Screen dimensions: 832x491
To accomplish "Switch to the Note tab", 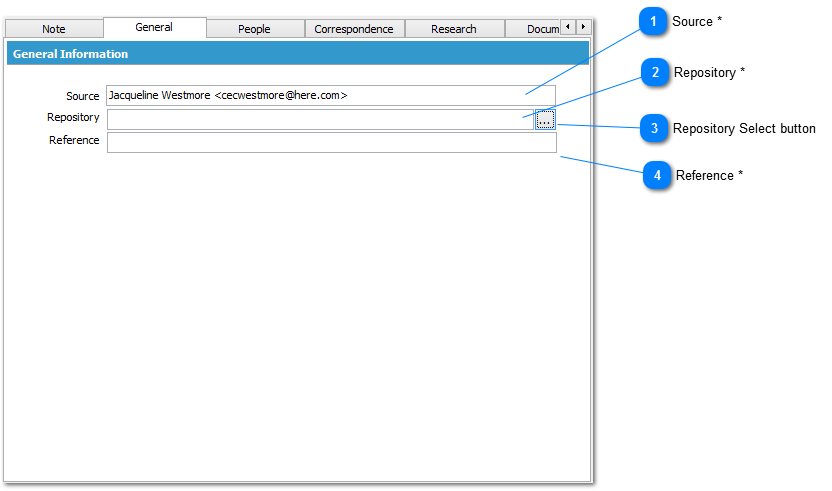I will coord(54,29).
